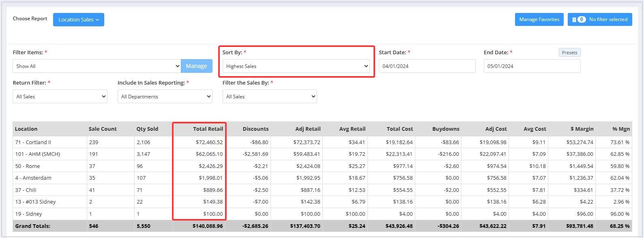Click the $93,781.48 grand total margin
The image size is (644, 238).
(x=581, y=226)
